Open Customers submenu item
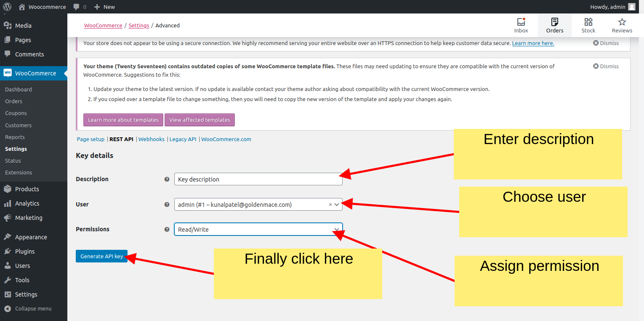Viewport: 644px width, 321px height. (19, 125)
